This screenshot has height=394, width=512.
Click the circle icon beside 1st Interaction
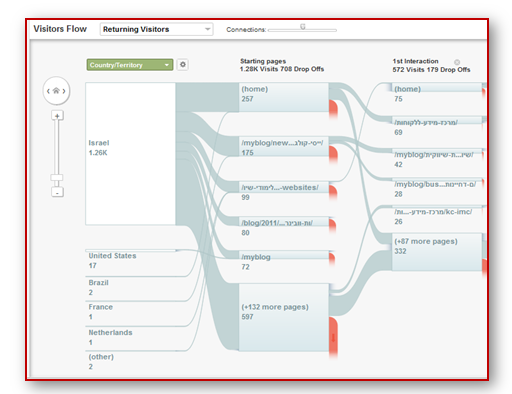pyautogui.click(x=457, y=62)
